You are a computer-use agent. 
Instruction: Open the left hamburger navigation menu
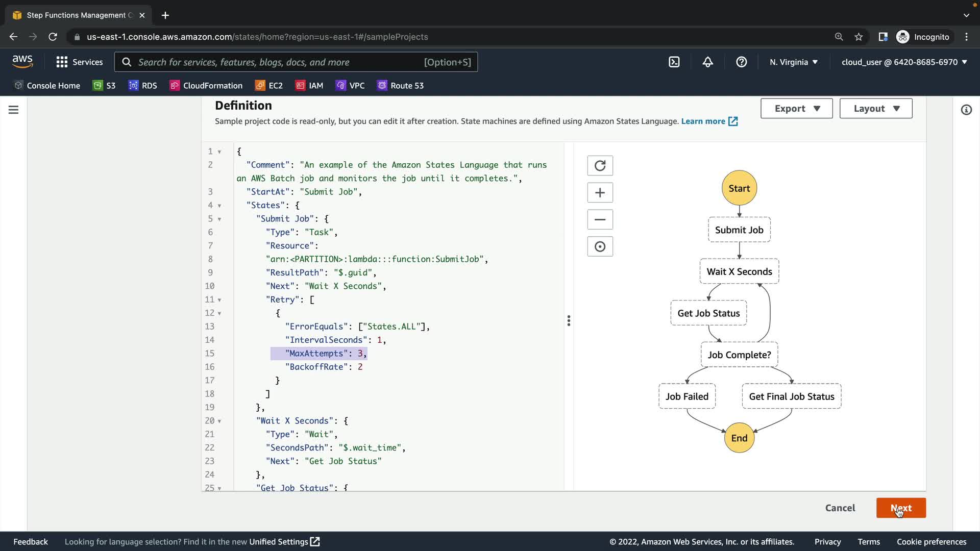click(x=14, y=110)
